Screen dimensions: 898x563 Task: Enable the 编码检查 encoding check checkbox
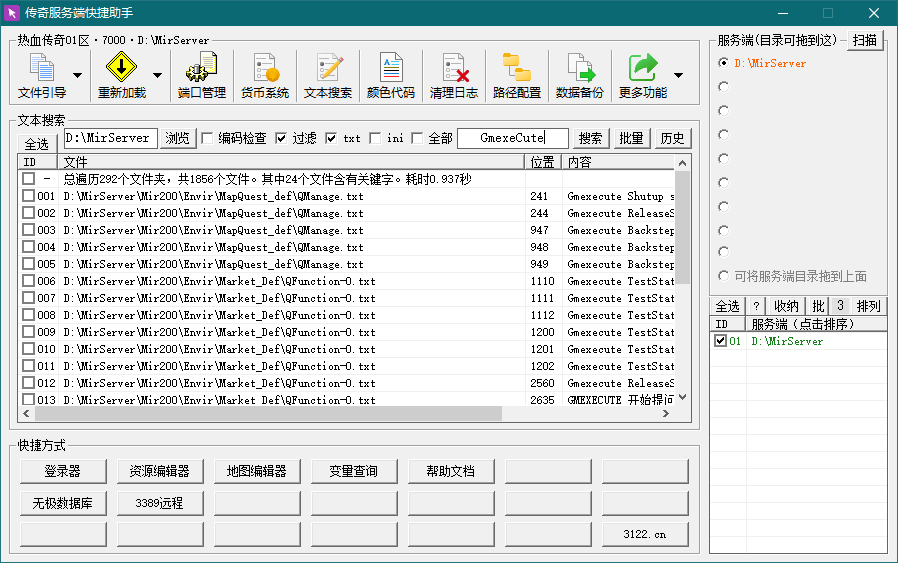208,138
